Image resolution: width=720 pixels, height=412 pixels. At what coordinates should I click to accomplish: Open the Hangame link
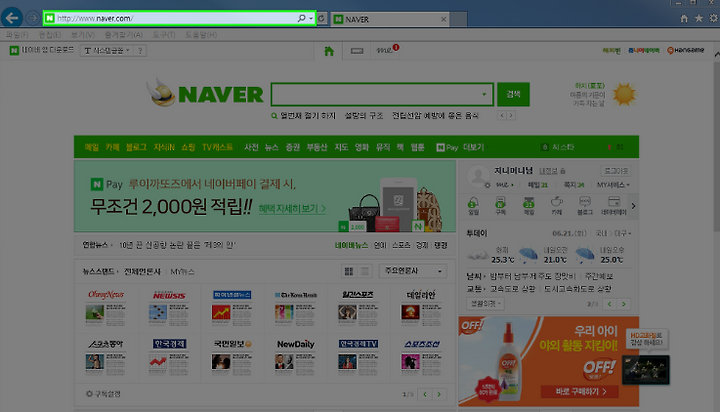point(686,50)
